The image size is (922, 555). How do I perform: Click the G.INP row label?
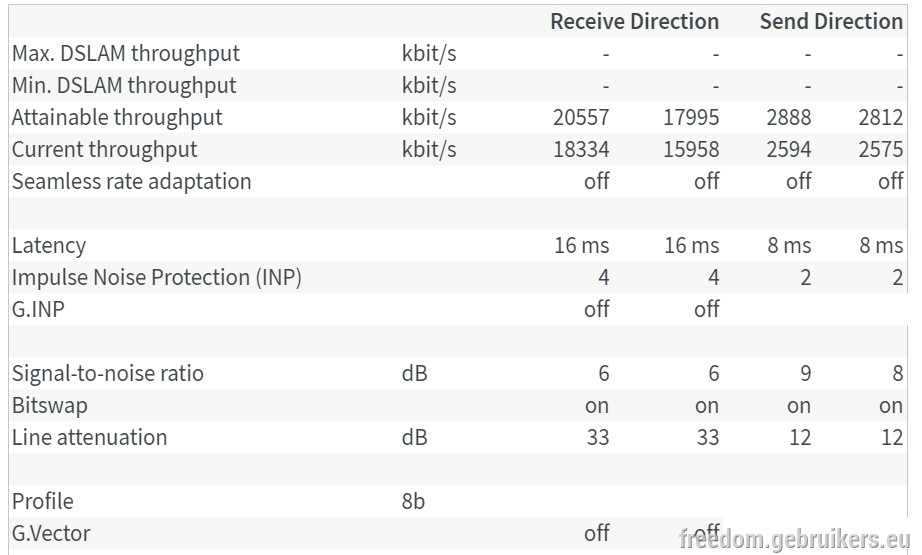pos(38,309)
